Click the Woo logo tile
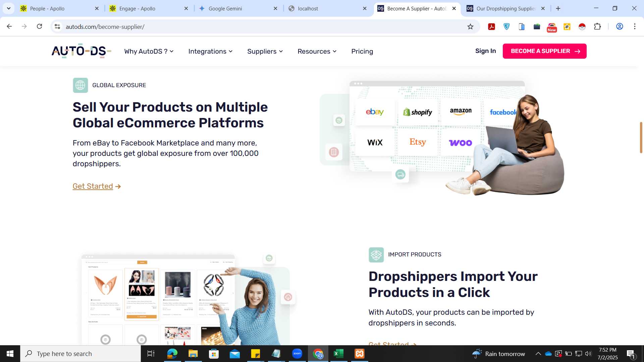Screen dimensions: 644x362 461,142
